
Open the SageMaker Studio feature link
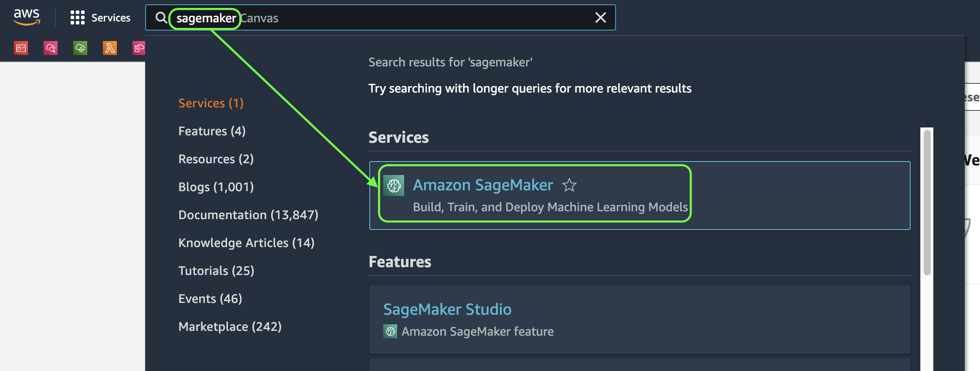coord(447,309)
